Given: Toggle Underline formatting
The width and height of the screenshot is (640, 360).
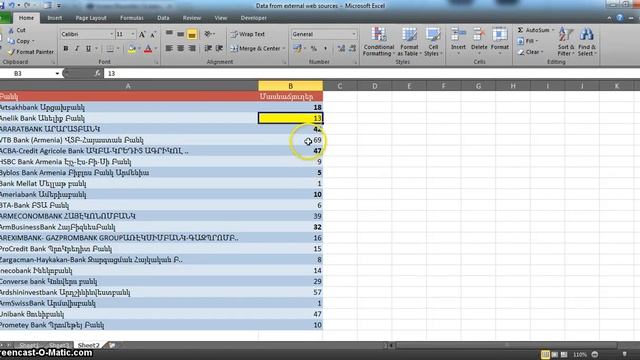Looking at the screenshot, I should (88, 49).
